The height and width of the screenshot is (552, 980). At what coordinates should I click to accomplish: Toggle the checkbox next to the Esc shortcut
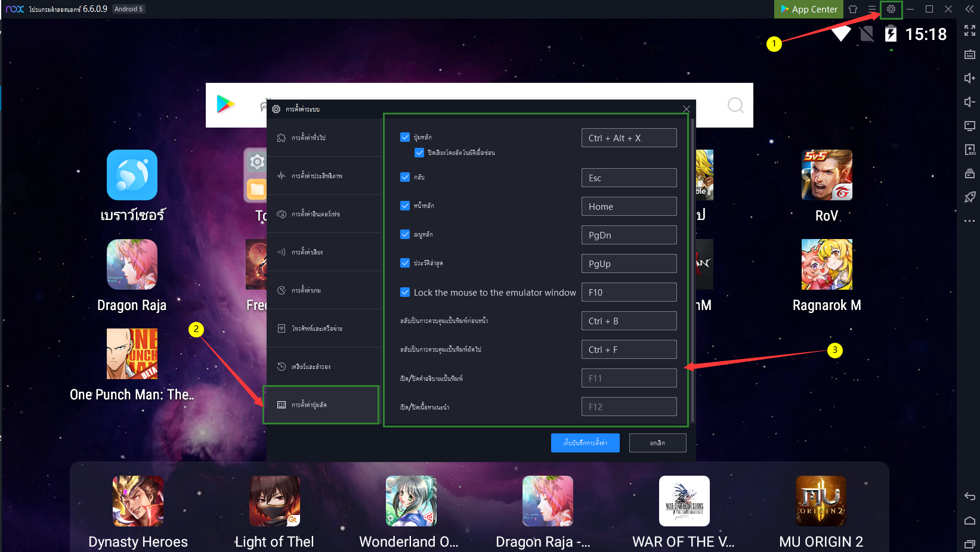point(405,177)
